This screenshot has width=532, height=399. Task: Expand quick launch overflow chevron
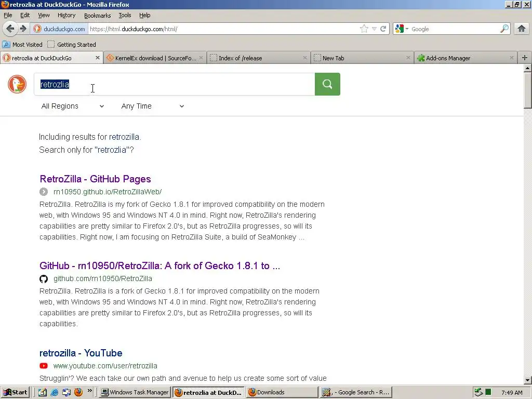tap(89, 391)
